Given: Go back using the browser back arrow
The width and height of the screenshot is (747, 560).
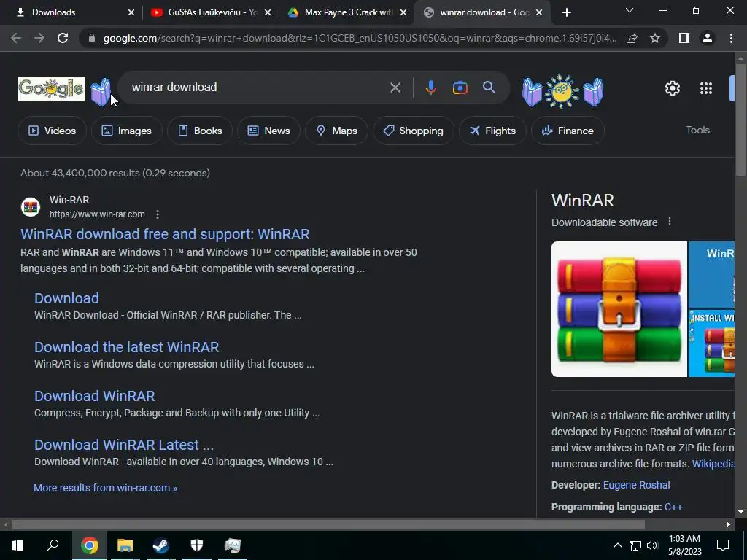Looking at the screenshot, I should [16, 38].
